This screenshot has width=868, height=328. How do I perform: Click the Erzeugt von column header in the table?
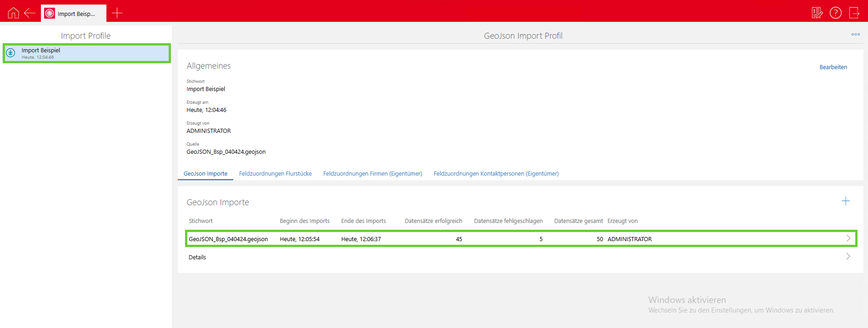point(622,221)
